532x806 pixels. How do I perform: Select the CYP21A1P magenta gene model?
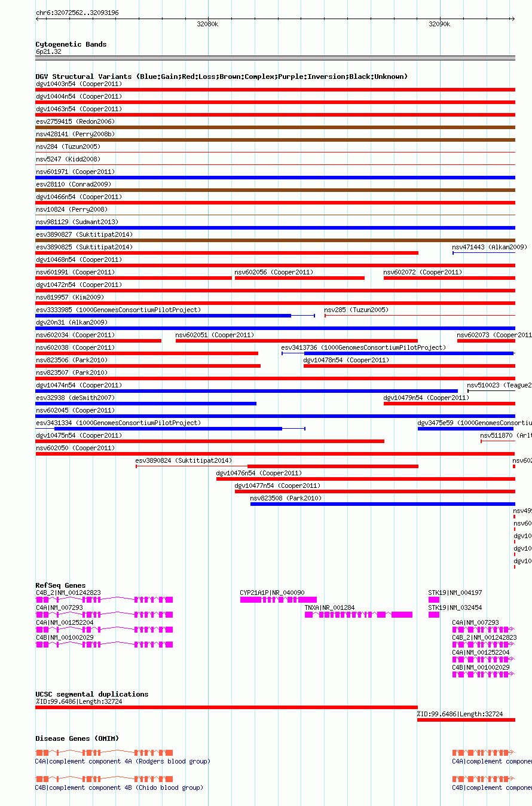279,600
